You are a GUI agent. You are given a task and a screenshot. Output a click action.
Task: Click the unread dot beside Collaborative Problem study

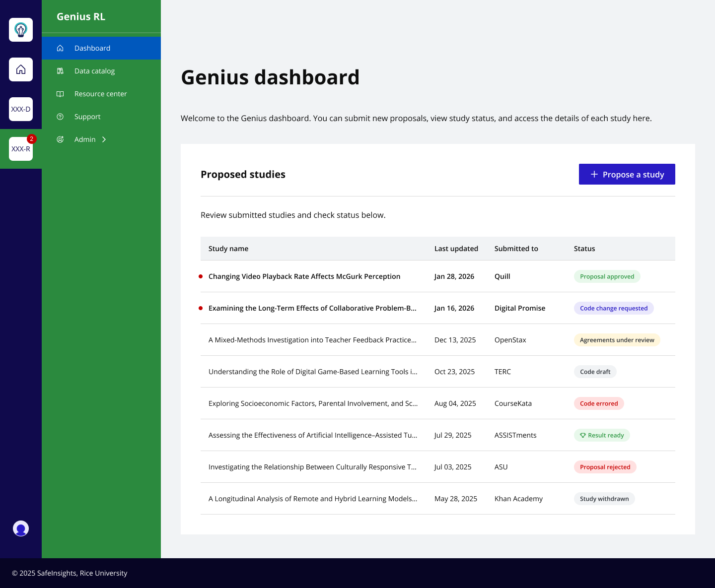click(x=201, y=308)
